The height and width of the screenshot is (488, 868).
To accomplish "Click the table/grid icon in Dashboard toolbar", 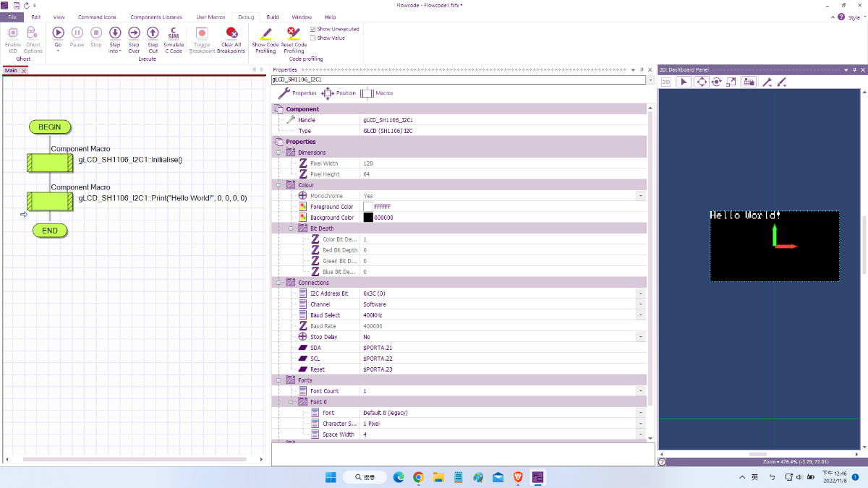I will tap(749, 82).
